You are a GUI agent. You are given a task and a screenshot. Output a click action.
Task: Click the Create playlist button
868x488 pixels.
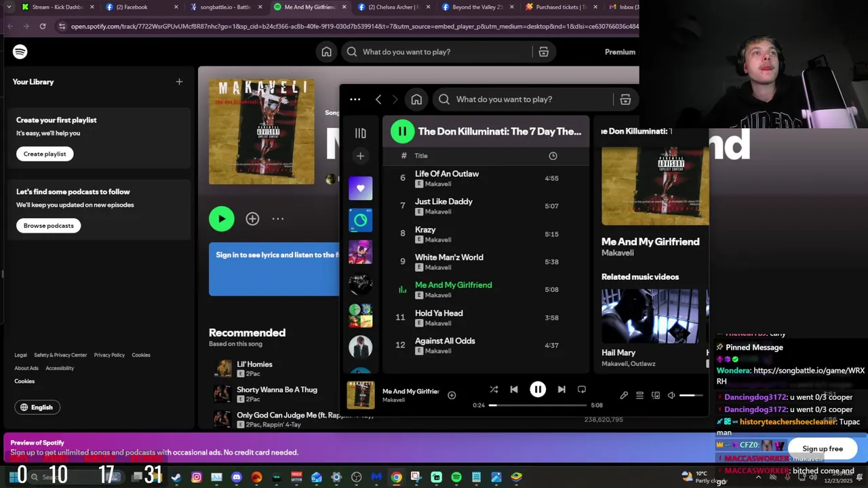[45, 154]
